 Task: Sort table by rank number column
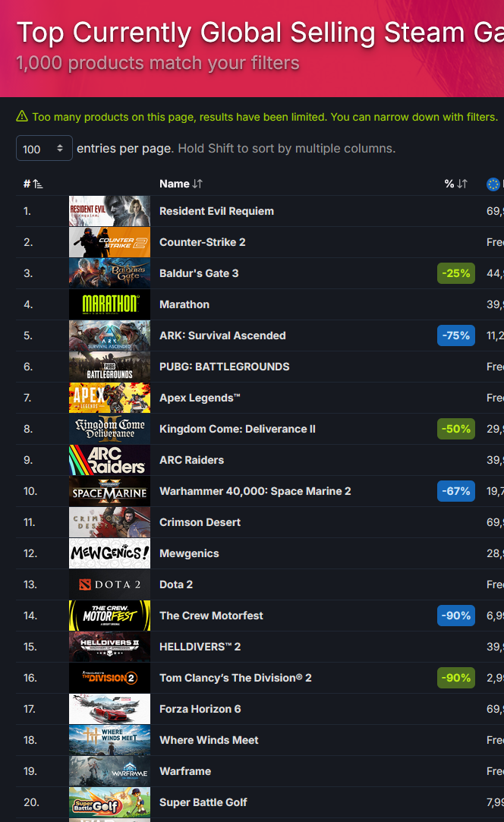coord(33,184)
